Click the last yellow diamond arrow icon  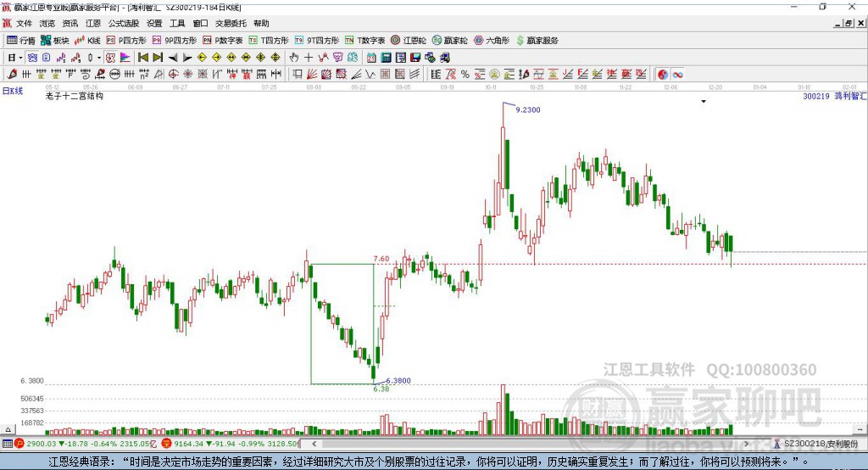pyautogui.click(x=275, y=58)
